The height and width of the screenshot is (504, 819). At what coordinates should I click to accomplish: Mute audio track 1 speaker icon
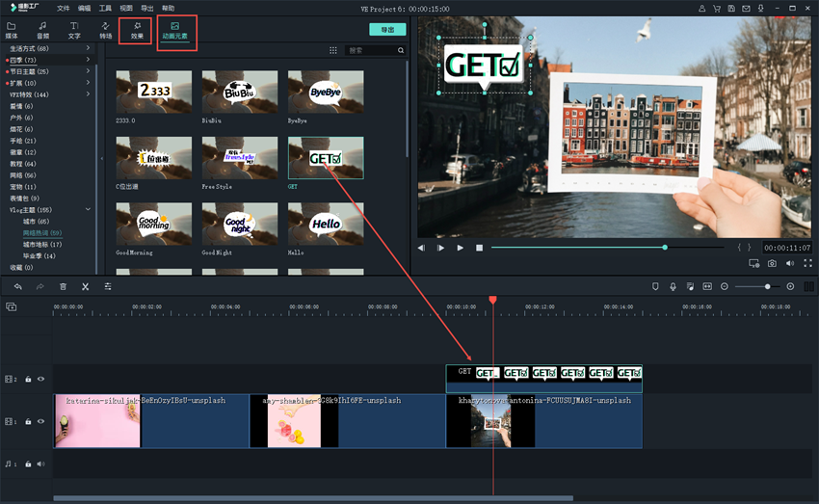click(x=40, y=464)
